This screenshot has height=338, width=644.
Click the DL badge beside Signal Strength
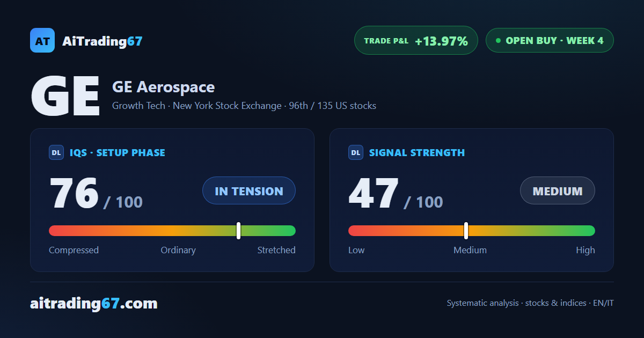point(356,152)
